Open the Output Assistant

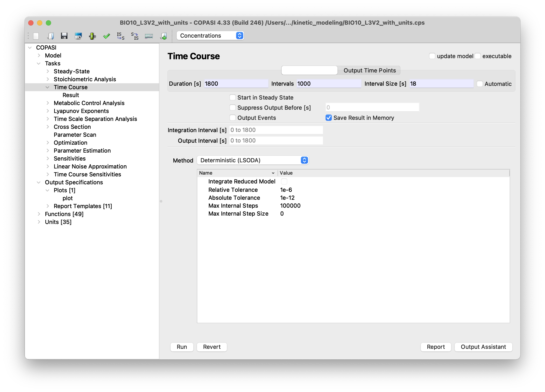pyautogui.click(x=483, y=347)
